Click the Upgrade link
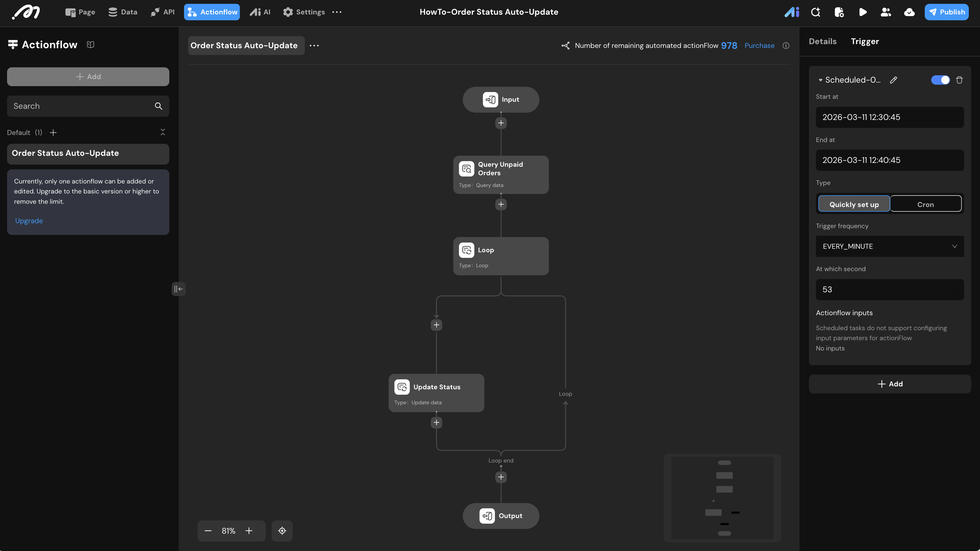 [x=29, y=221]
